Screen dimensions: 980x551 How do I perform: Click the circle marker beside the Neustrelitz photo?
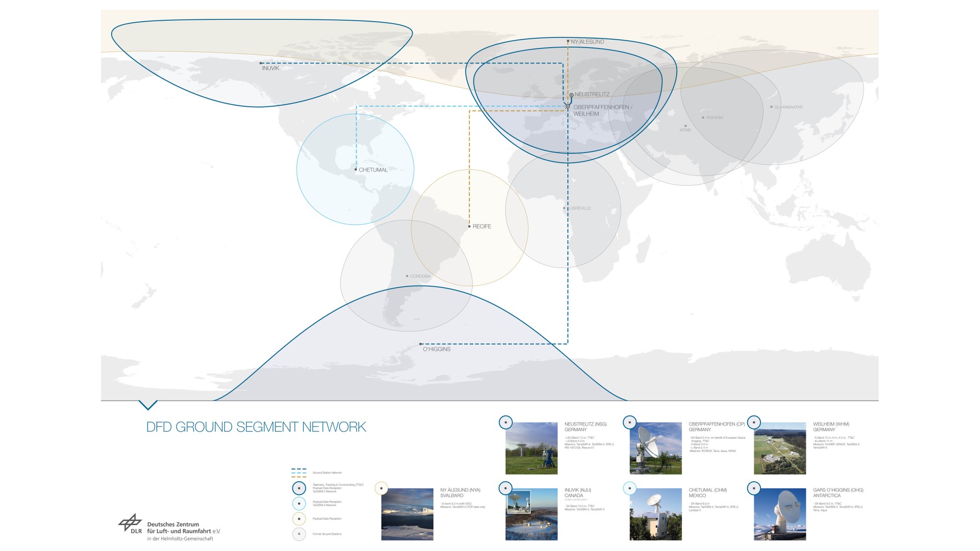tap(506, 422)
